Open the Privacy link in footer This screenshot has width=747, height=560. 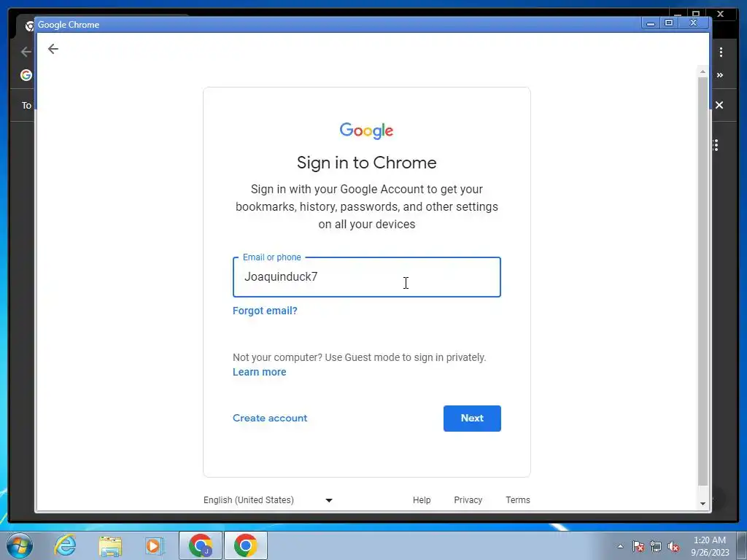(x=468, y=500)
